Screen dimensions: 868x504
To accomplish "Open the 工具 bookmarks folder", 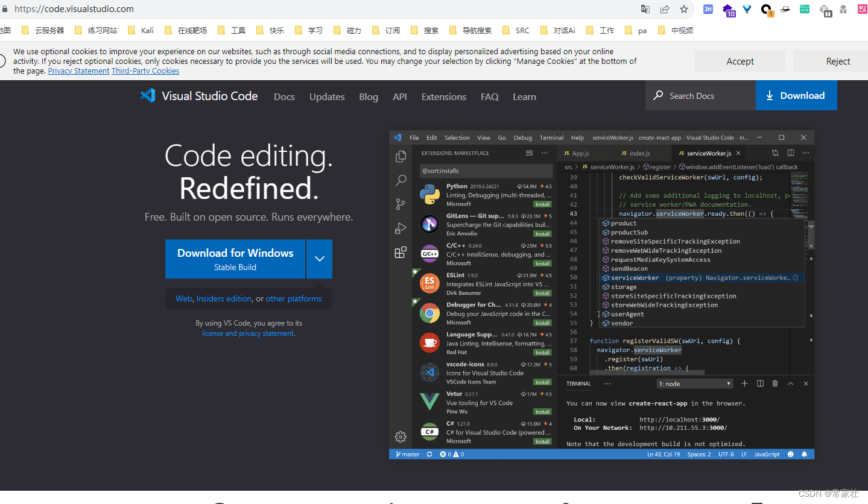I will click(x=231, y=30).
